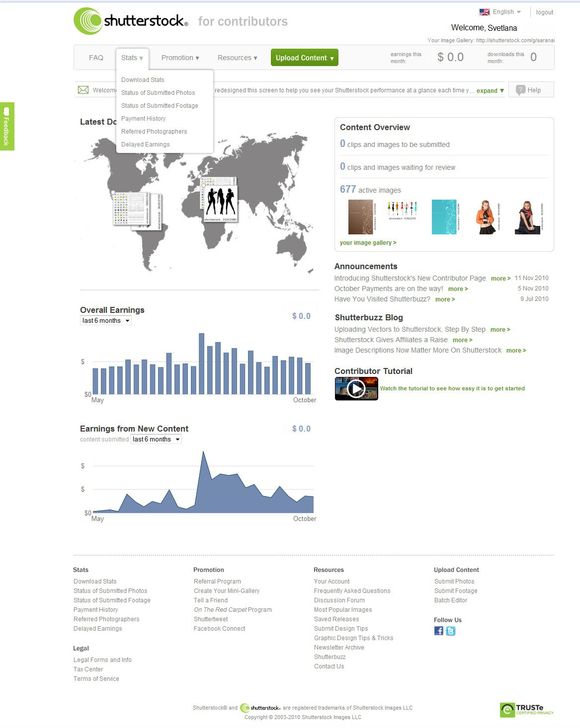Read more on Affiliates Raise blog post
580x728 pixels.
click(462, 340)
